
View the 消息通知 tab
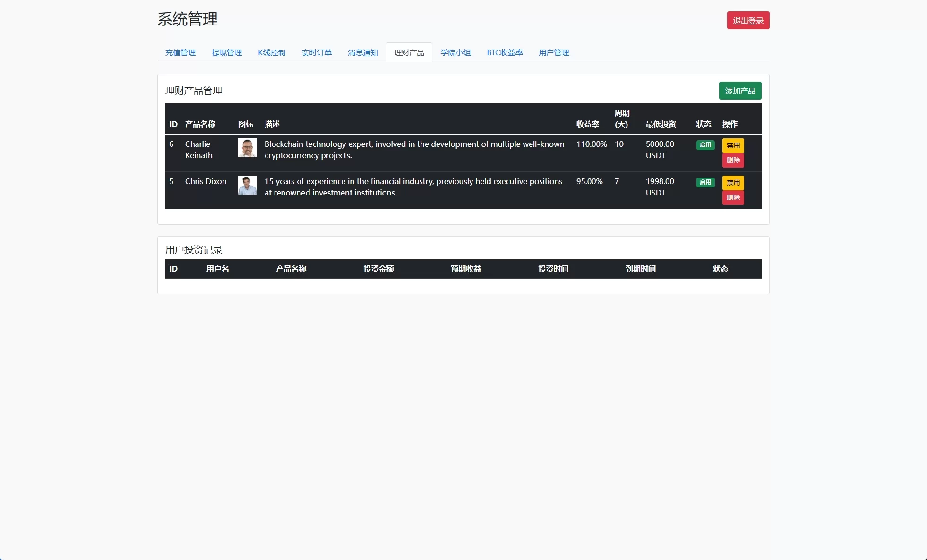coord(362,53)
